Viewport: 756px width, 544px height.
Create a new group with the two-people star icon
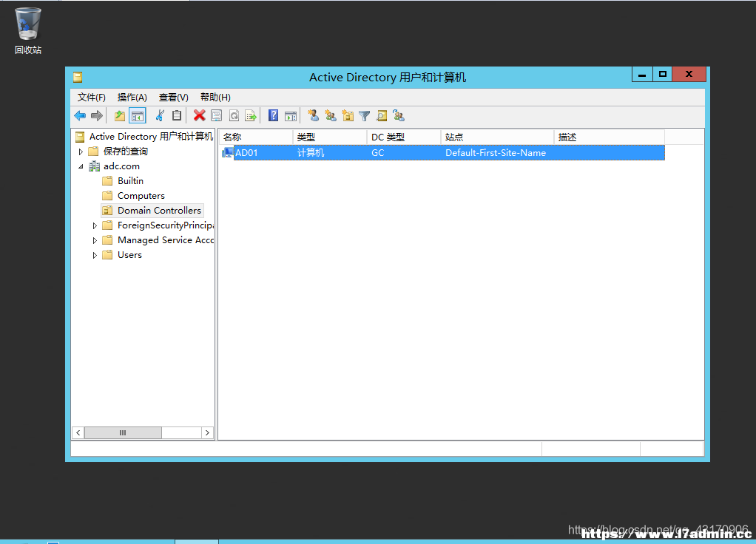click(x=331, y=115)
